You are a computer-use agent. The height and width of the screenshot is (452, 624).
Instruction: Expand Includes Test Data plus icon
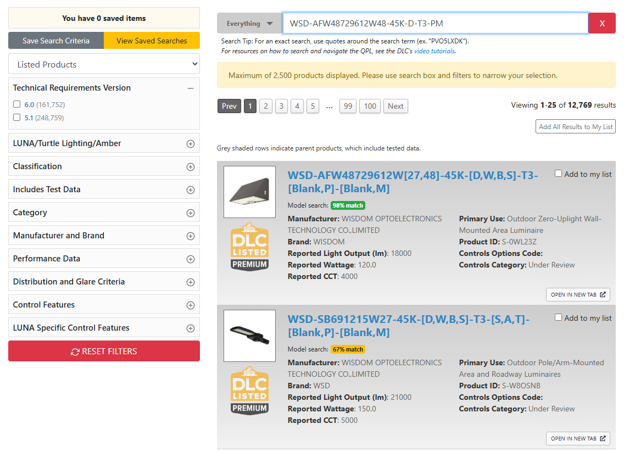(x=191, y=190)
